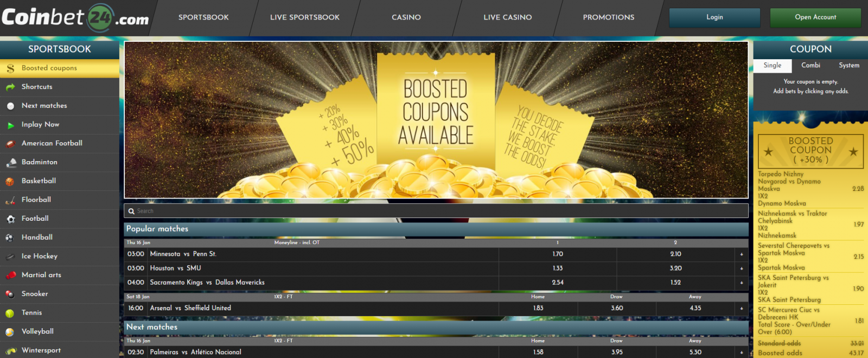
Task: Expand more markets for Palmeiras vs Atlético Nacional
Action: (x=742, y=352)
